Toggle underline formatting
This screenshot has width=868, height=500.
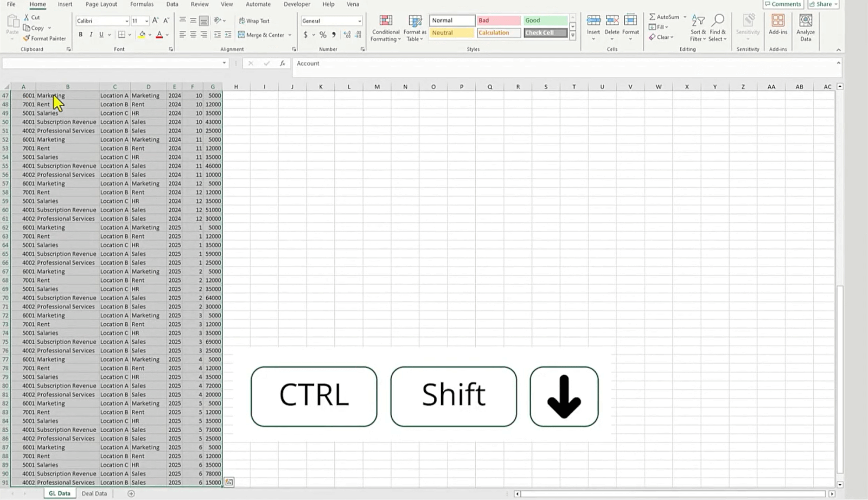tap(100, 34)
